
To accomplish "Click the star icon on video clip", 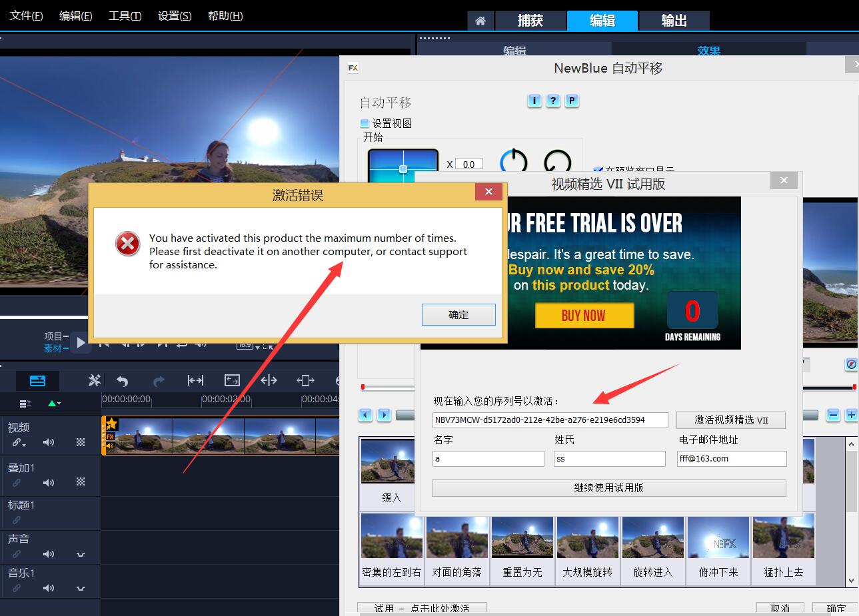I will pyautogui.click(x=111, y=424).
